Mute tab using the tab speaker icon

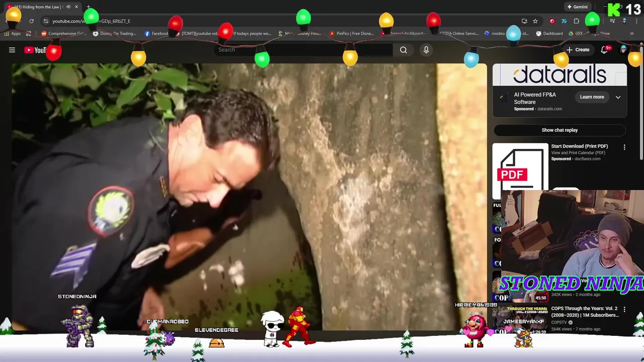(68, 7)
